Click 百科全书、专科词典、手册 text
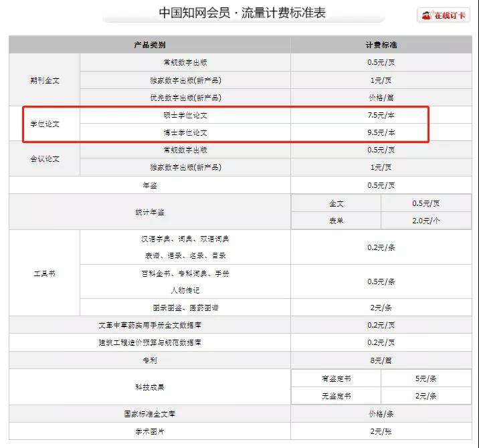The image size is (479, 448). pos(185,273)
